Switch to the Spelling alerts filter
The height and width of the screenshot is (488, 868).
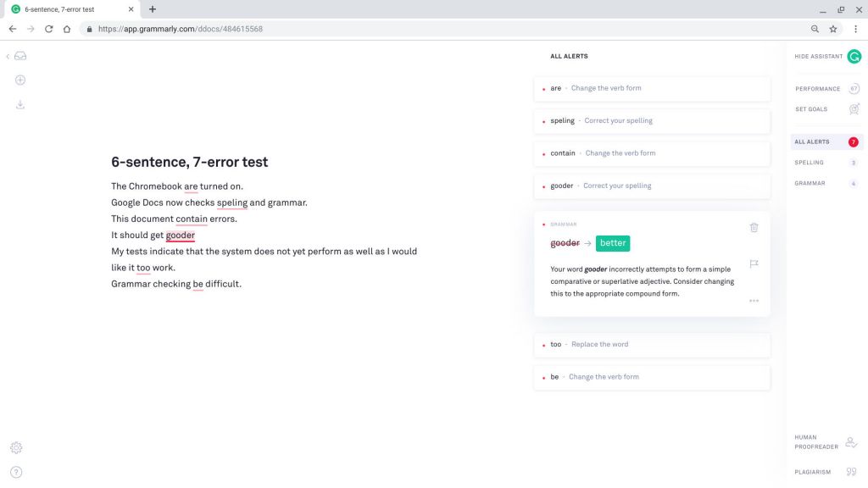click(809, 163)
